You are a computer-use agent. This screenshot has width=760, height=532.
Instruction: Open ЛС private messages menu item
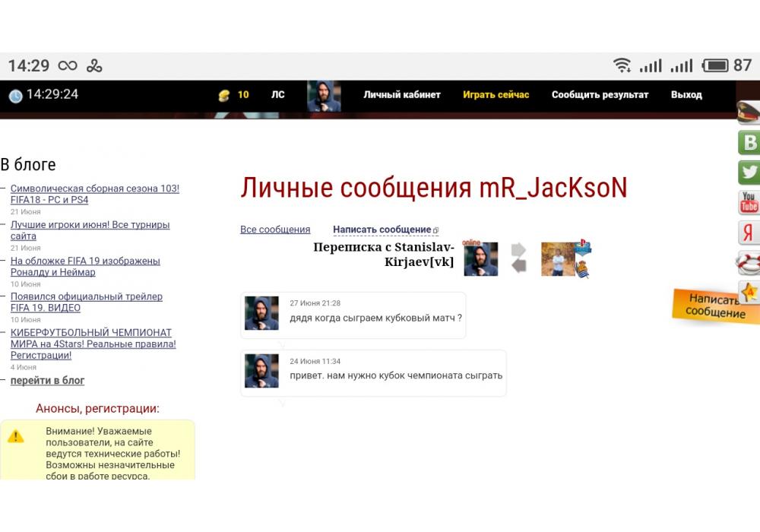[x=278, y=95]
